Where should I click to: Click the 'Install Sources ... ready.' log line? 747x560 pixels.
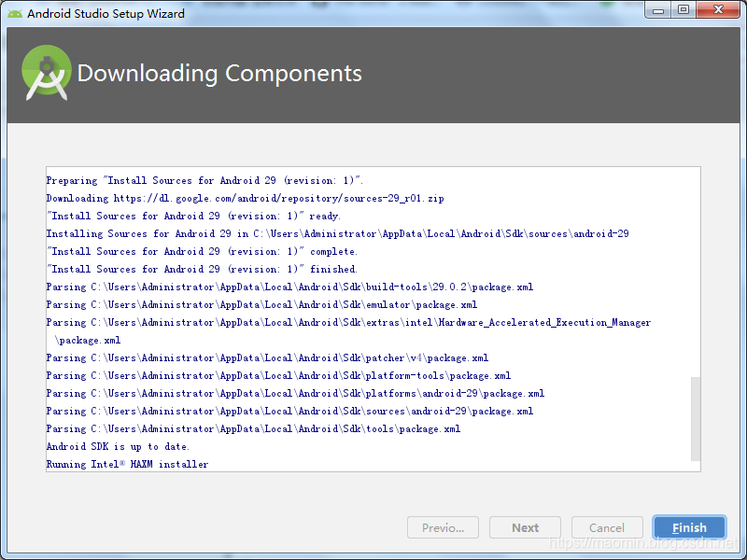(x=193, y=217)
